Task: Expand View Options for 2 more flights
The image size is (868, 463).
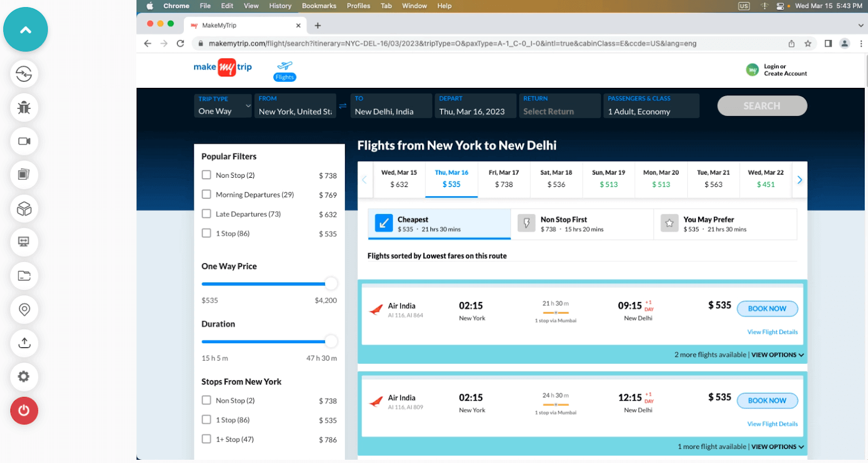Action: pyautogui.click(x=777, y=355)
